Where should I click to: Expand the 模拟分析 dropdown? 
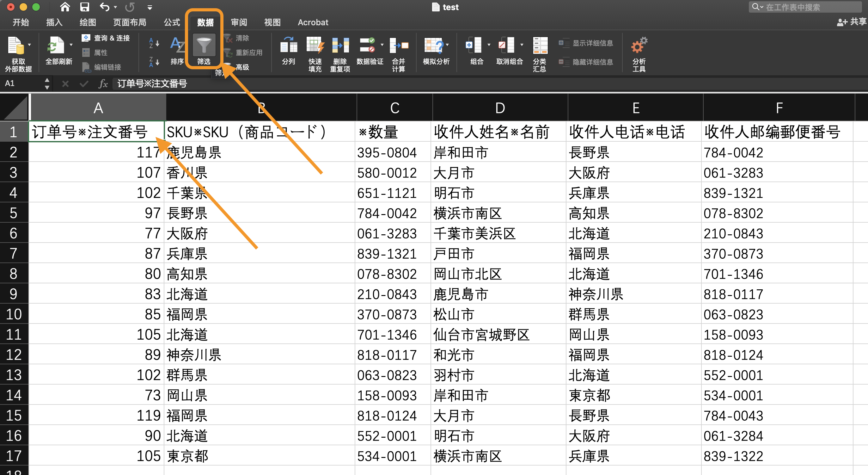coord(447,45)
